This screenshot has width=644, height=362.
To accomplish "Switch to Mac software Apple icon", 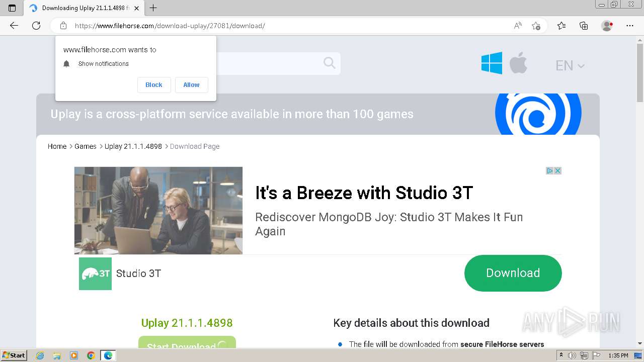I will coord(518,63).
